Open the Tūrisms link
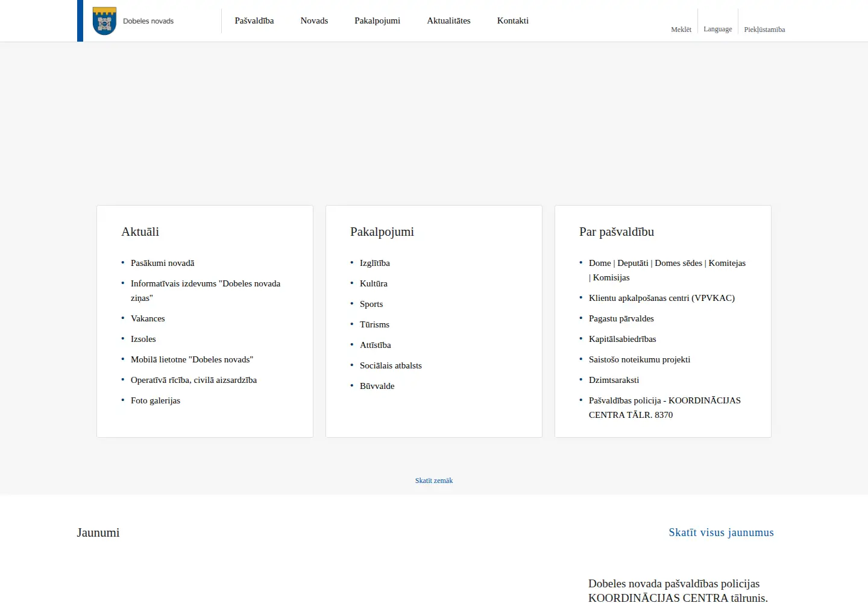868x603 pixels. 374,324
